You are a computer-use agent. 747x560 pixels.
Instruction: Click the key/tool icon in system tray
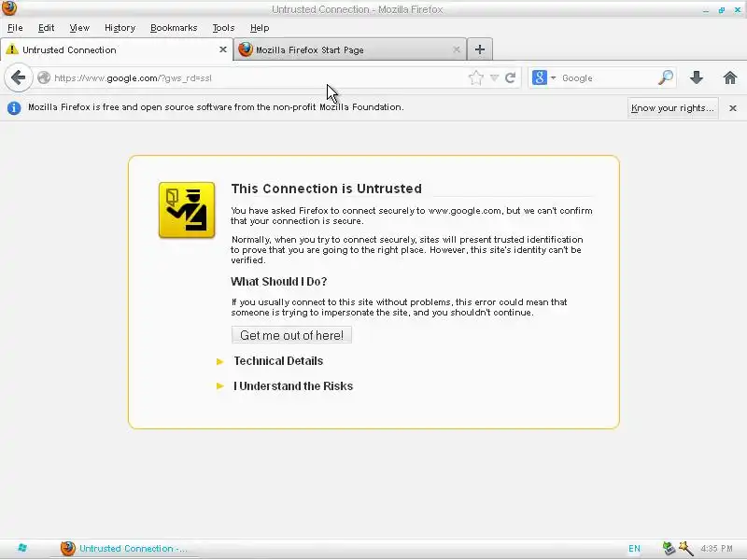point(686,549)
